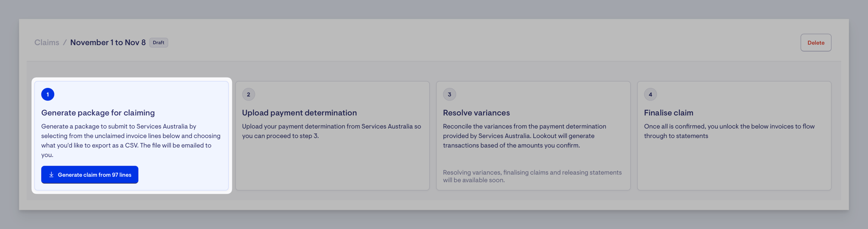Select step 1 number circle
Screen dimensions: 868x229
48,94
